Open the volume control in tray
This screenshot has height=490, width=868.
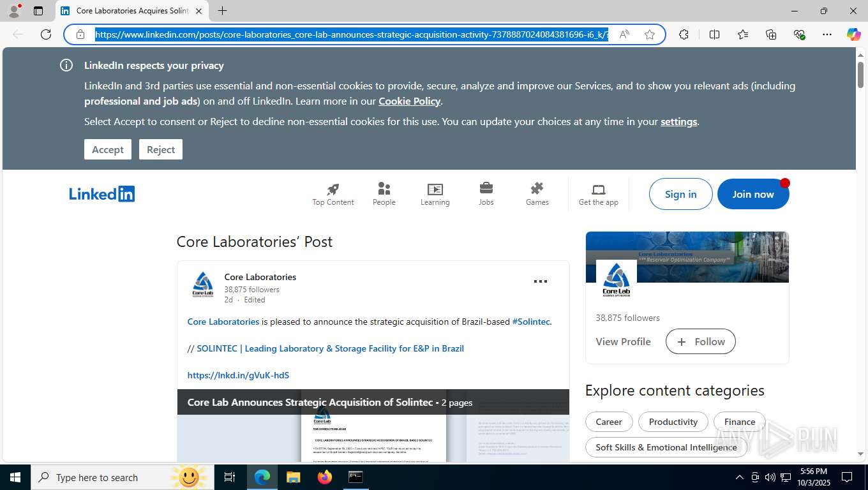click(770, 477)
